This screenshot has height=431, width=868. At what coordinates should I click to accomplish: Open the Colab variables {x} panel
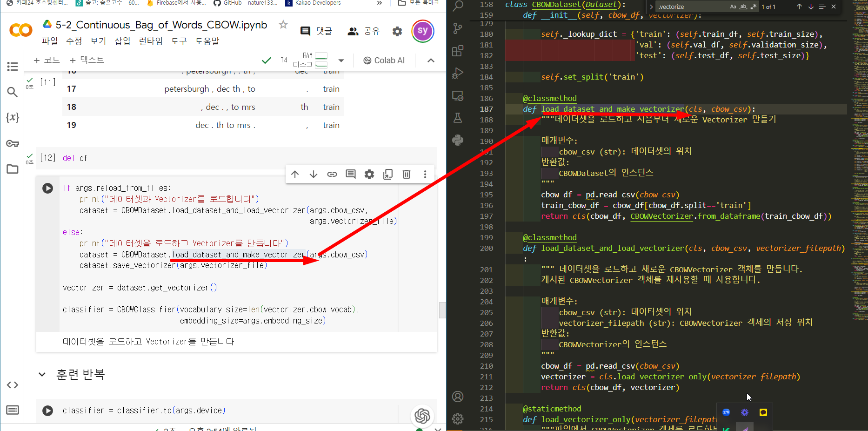click(13, 117)
